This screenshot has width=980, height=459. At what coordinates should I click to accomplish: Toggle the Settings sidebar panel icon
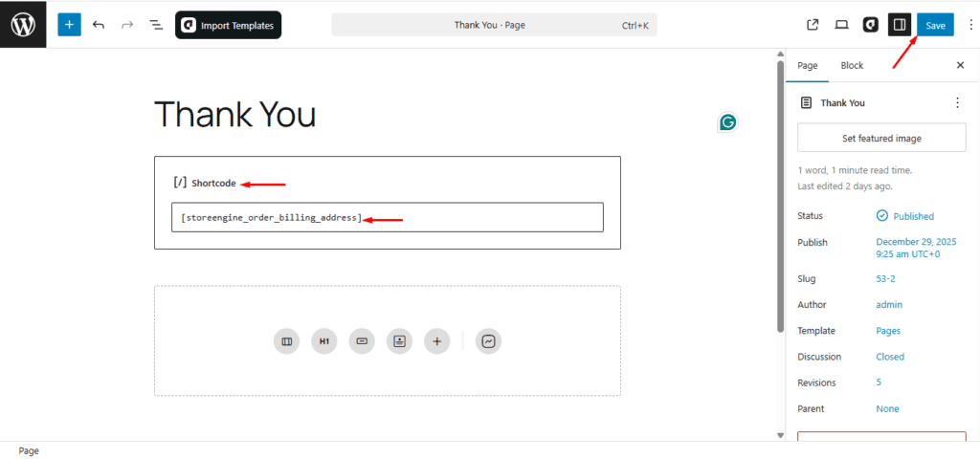click(x=899, y=25)
